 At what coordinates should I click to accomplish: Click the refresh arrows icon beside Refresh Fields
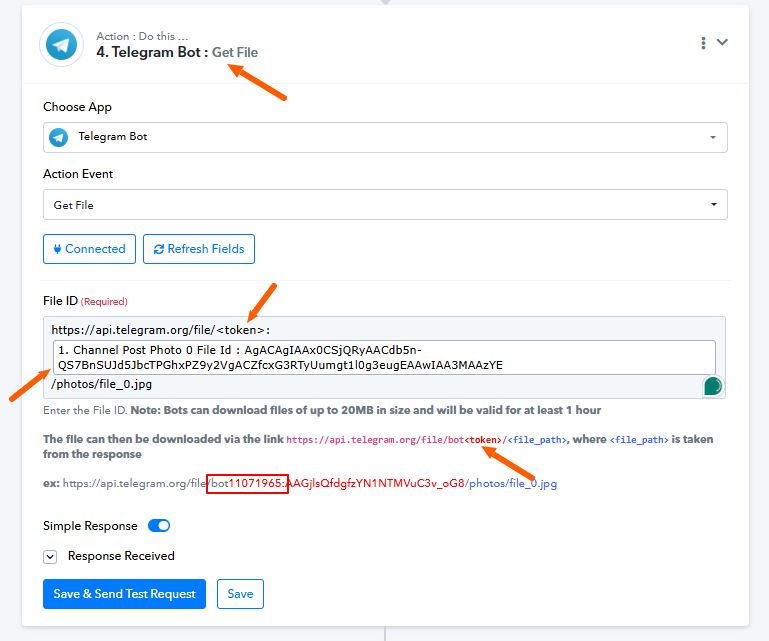(x=157, y=249)
